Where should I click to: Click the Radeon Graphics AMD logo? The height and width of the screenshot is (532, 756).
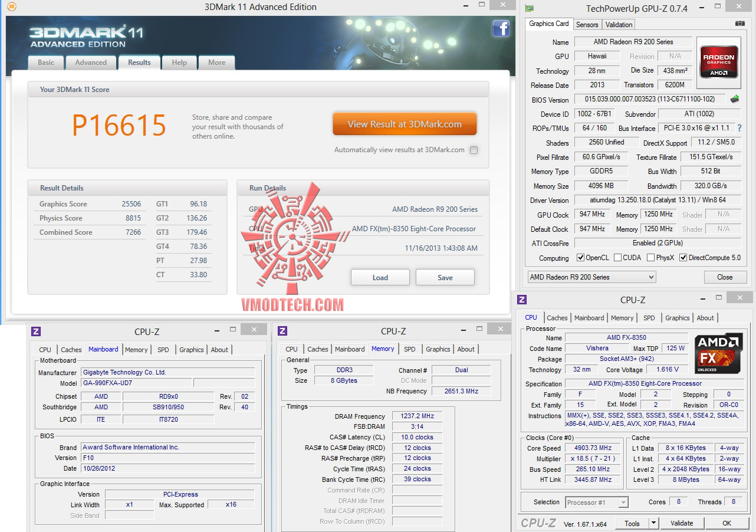718,58
